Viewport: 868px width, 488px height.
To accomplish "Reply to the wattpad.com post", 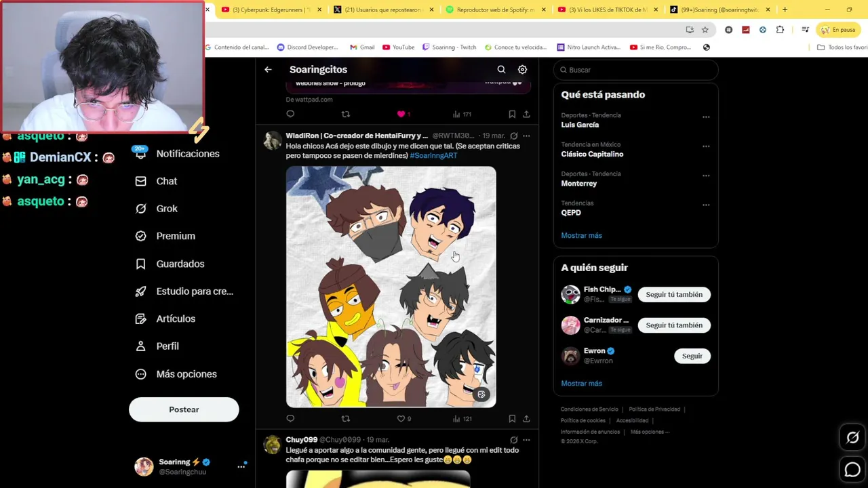I will point(290,114).
